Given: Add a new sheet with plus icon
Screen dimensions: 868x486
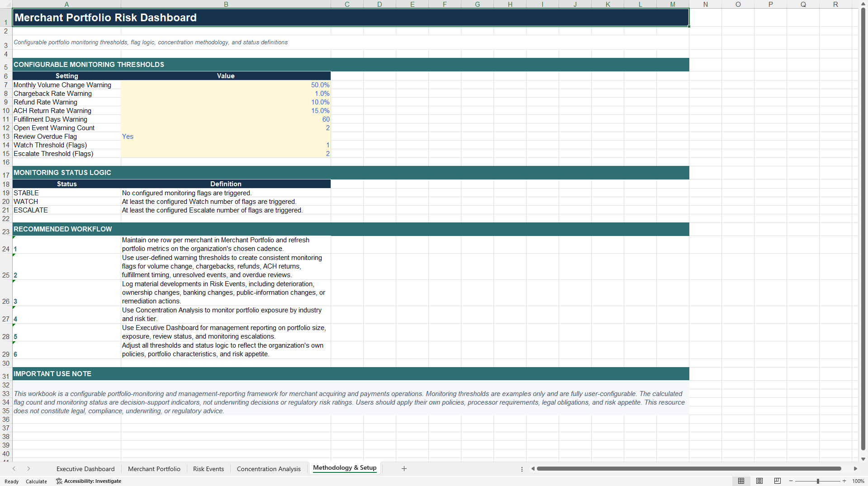Looking at the screenshot, I should tap(404, 469).
